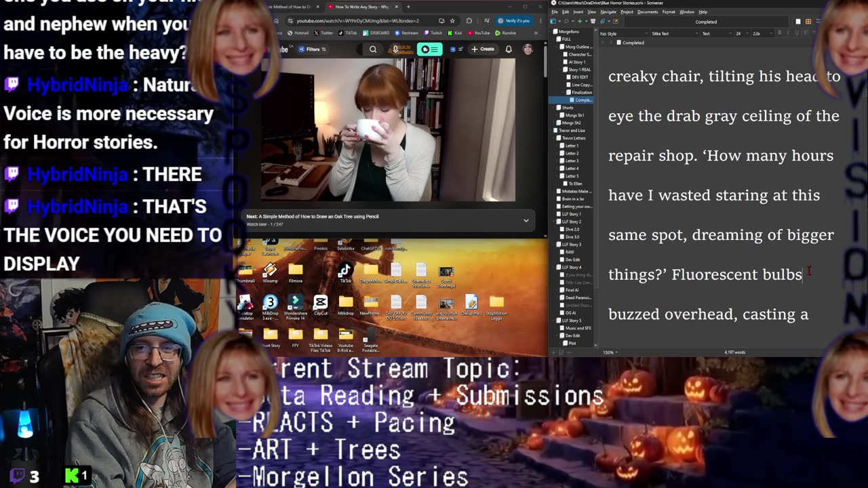
Task: Switch to the corkboard group view mode
Action: 808,22
